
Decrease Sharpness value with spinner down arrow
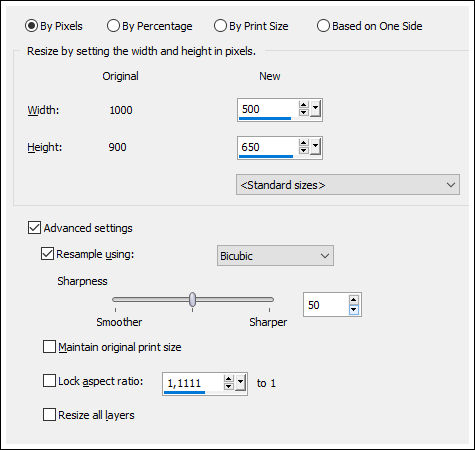click(x=354, y=310)
